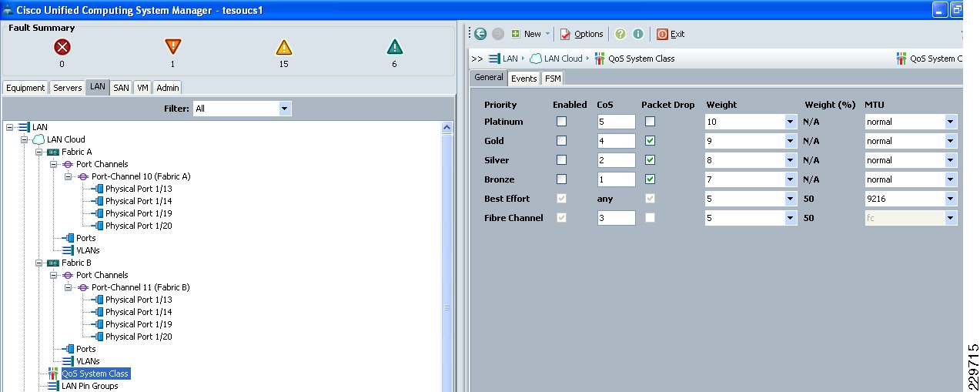Select Physical Port 1/13 under Port-Channel 10
The image size is (980, 392).
(139, 189)
